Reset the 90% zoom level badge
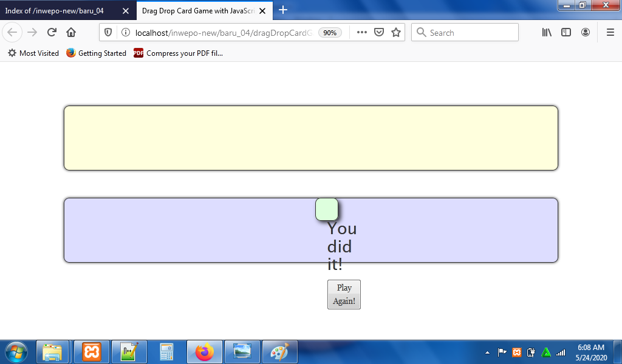 click(330, 33)
